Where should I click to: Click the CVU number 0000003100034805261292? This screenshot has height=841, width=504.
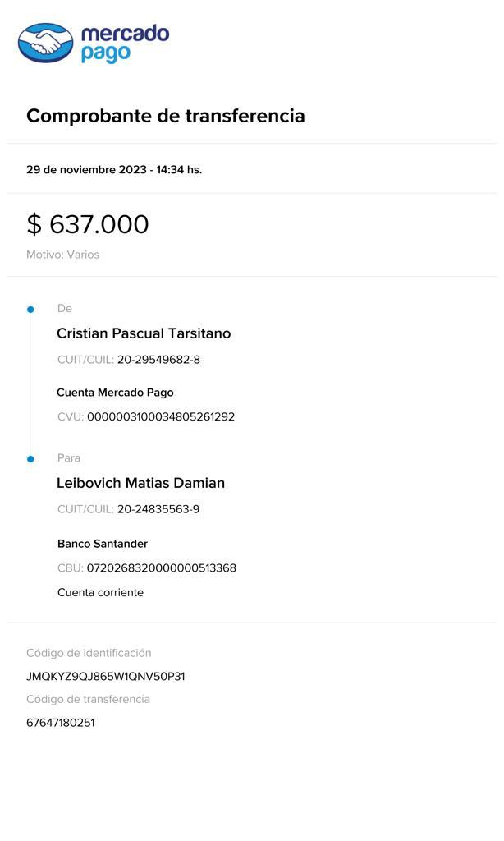pos(161,416)
